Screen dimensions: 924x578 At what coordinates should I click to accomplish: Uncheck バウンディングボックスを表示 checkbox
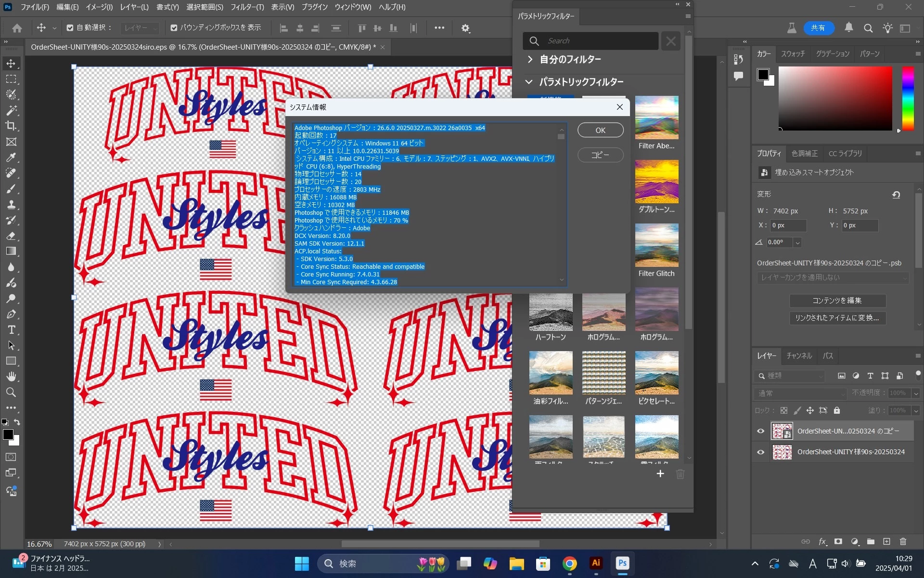point(174,28)
